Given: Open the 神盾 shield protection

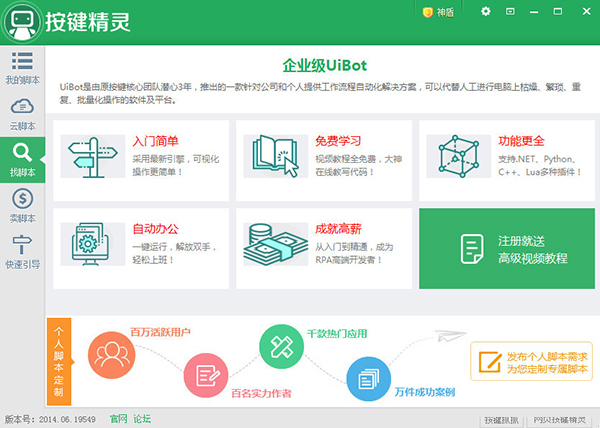Looking at the screenshot, I should 439,12.
